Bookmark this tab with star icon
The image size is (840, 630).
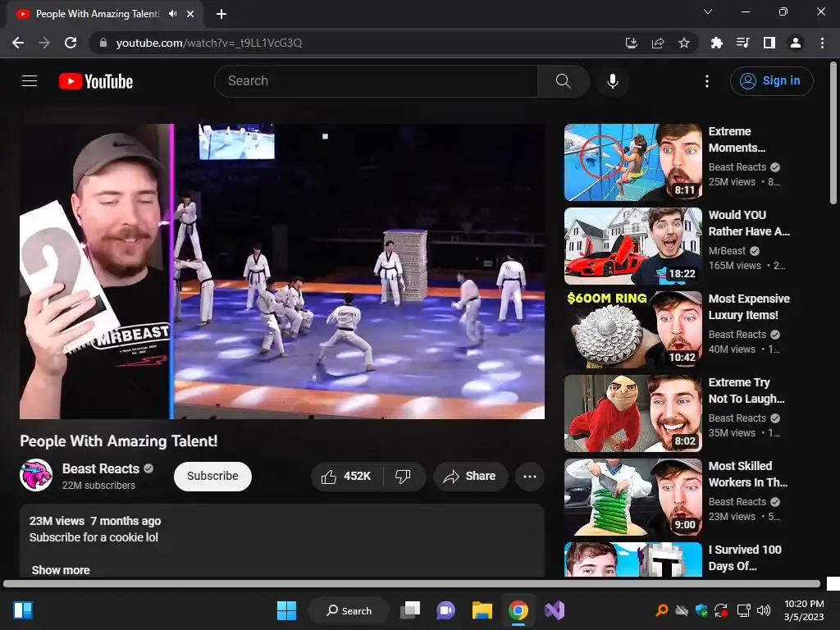pos(684,43)
